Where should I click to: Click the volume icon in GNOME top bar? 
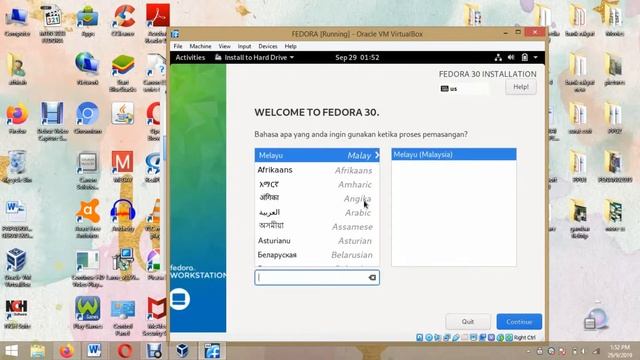(511, 58)
